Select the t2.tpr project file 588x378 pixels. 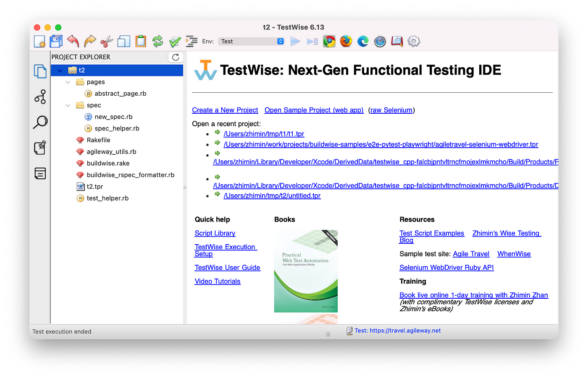point(94,186)
